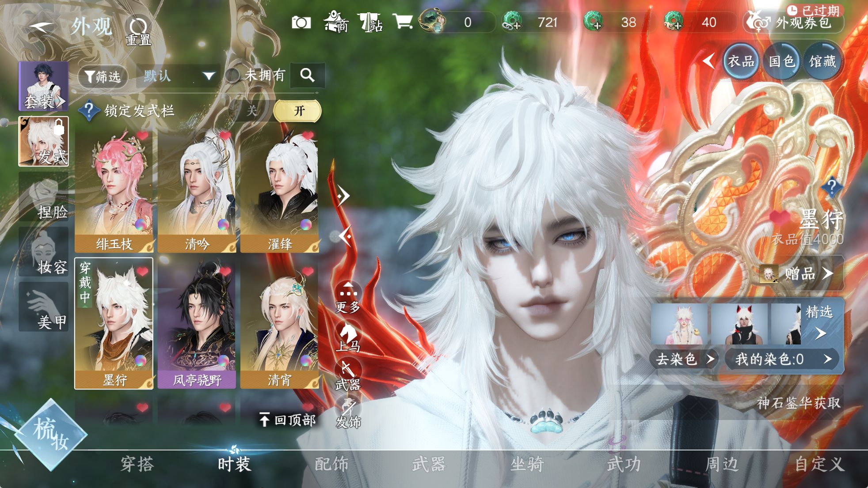Tap the 上马 horse mount icon
This screenshot has height=488, width=868.
(348, 336)
